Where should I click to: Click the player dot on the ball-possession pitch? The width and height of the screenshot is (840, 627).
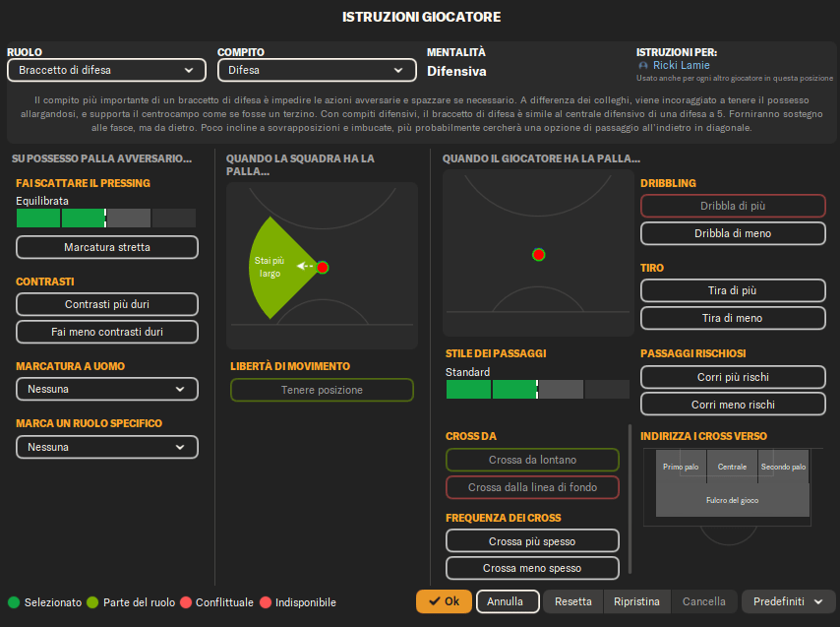538,254
